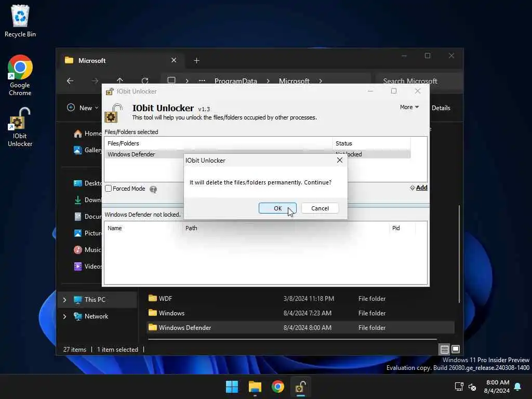Click ProgramData in the address breadcrumb
This screenshot has width=532, height=399.
(235, 81)
